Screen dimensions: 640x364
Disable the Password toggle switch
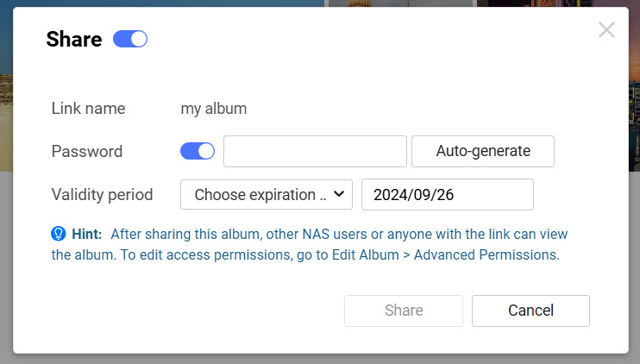click(x=198, y=151)
